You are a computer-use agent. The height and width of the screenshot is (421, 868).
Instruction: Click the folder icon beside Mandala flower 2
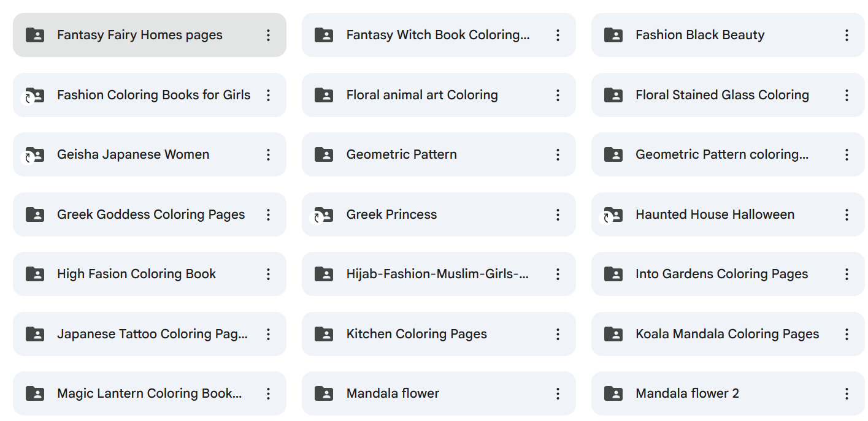[x=613, y=393]
